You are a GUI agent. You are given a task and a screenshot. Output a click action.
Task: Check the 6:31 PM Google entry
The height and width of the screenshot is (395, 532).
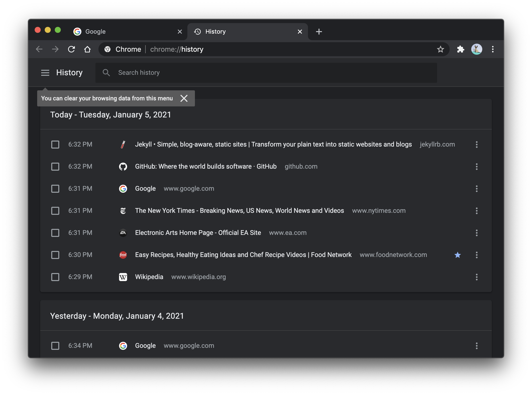click(55, 188)
